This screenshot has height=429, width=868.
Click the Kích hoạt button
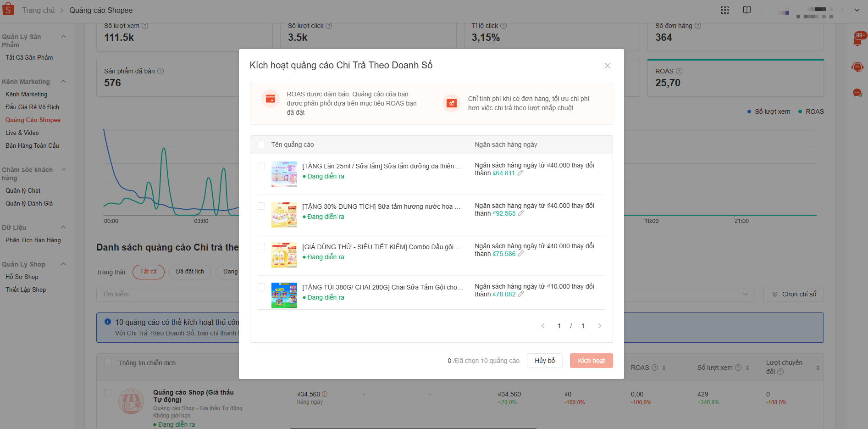(x=592, y=361)
